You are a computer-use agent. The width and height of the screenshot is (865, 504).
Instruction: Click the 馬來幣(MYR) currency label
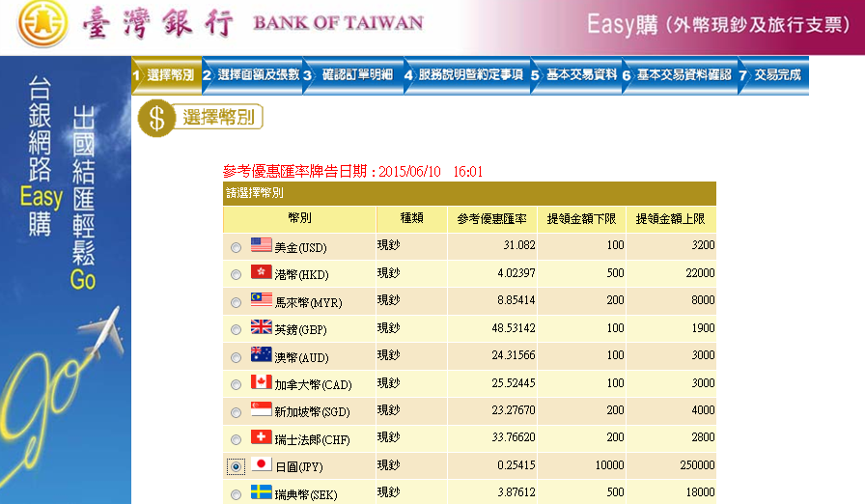(308, 302)
